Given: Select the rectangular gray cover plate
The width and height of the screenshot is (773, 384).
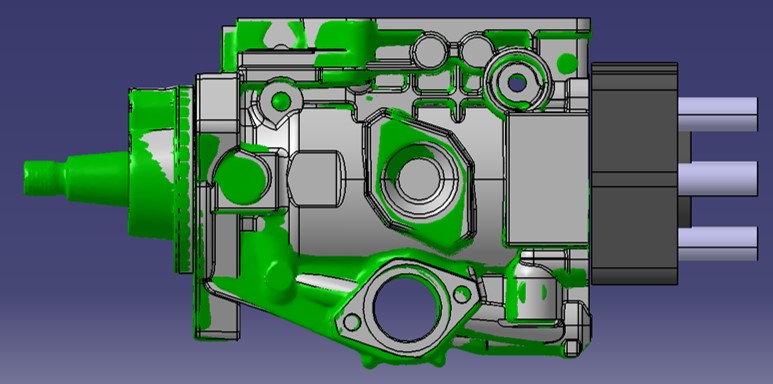Looking at the screenshot, I should pyautogui.click(x=547, y=178).
